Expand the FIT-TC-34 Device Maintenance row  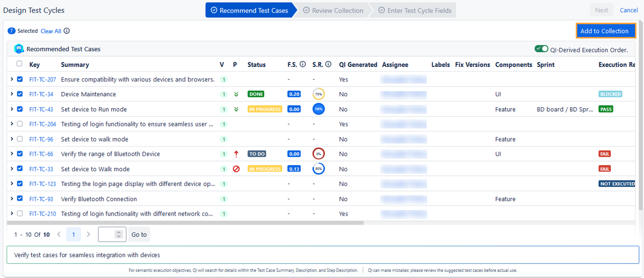point(12,94)
